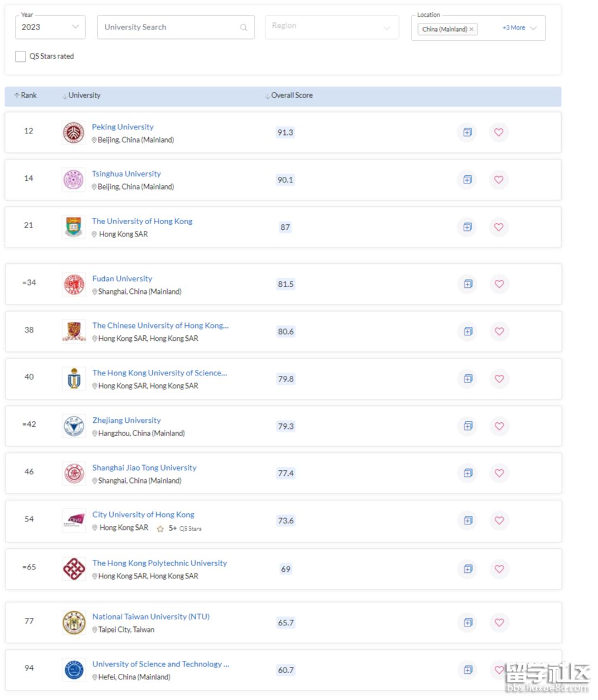598x700 pixels.
Task: Open Fudan University link
Action: [122, 278]
